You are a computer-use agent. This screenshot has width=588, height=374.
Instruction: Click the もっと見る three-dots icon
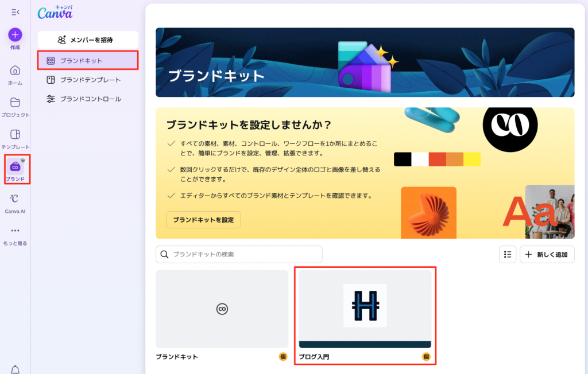[x=15, y=231]
